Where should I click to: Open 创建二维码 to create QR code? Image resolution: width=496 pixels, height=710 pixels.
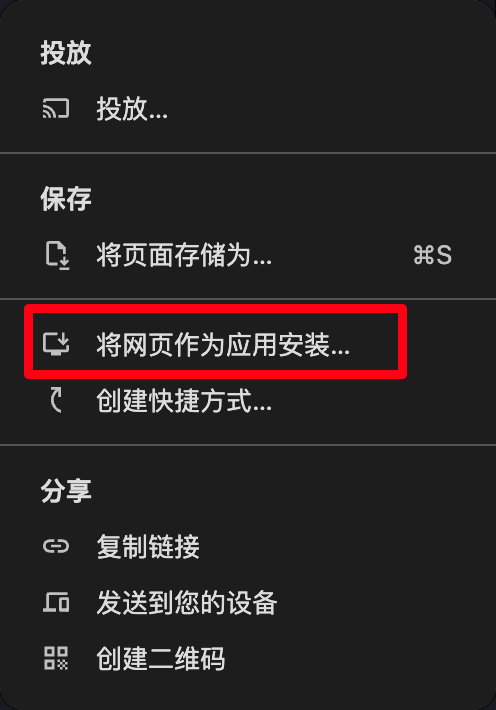coord(248,658)
